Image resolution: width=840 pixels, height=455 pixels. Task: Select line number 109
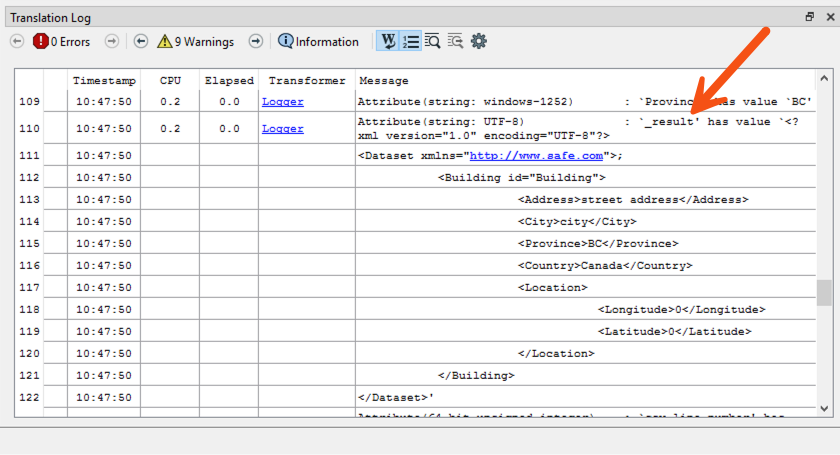29,102
